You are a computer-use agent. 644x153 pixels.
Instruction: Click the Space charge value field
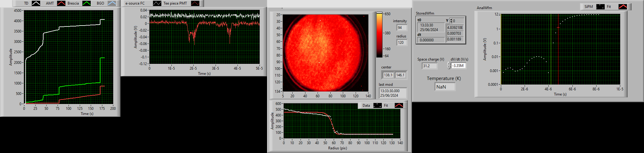pos(429,66)
